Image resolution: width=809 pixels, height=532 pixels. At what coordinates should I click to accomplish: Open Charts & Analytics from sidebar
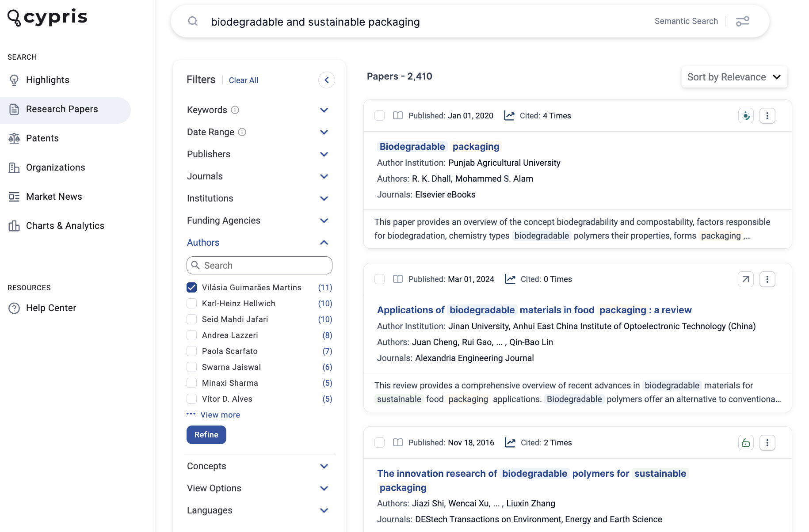(x=65, y=226)
